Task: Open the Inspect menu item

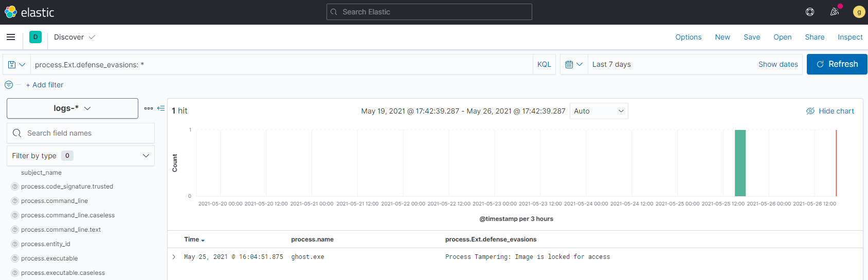Action: pyautogui.click(x=850, y=37)
